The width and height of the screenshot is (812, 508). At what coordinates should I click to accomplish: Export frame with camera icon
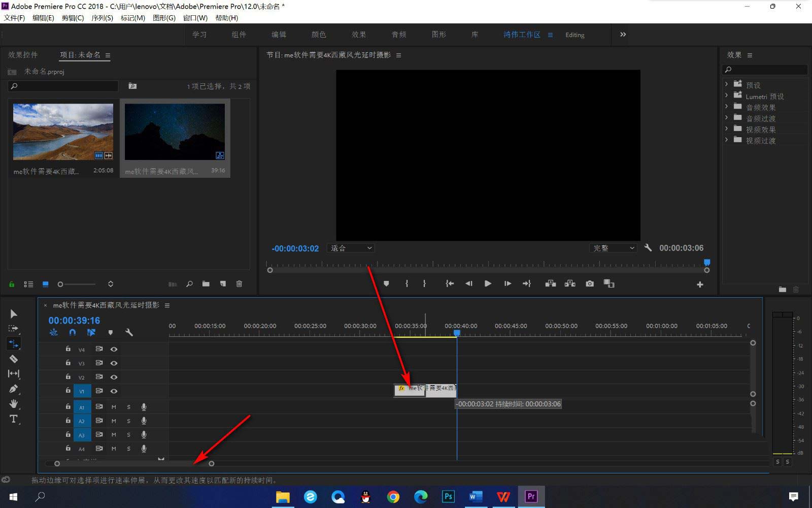click(590, 283)
